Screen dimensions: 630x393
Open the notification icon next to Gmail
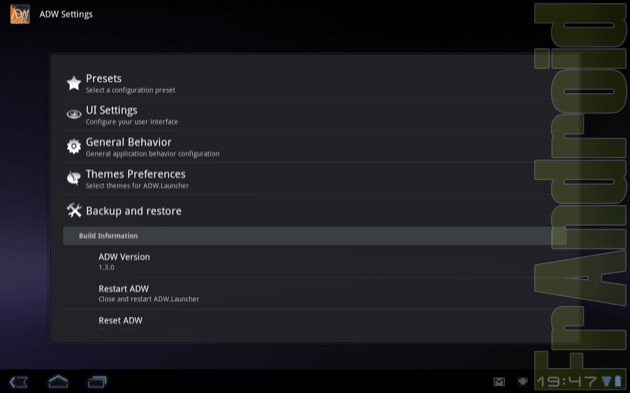pos(522,381)
